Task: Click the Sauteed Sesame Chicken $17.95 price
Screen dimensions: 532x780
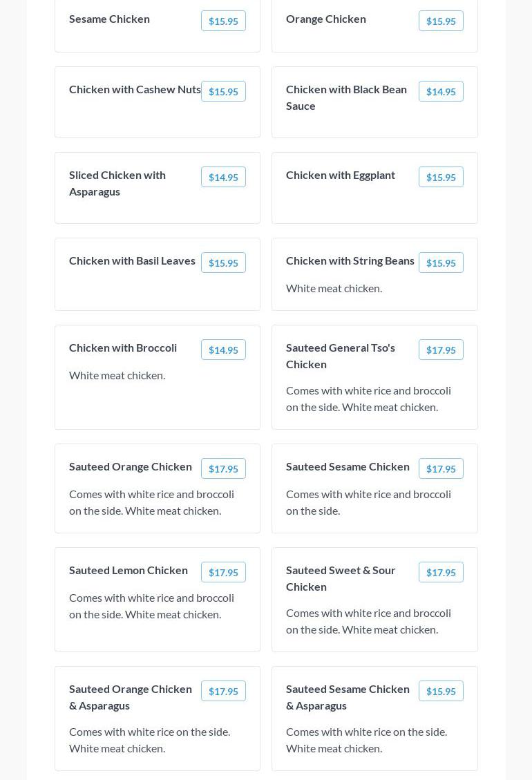Action: tap(441, 468)
